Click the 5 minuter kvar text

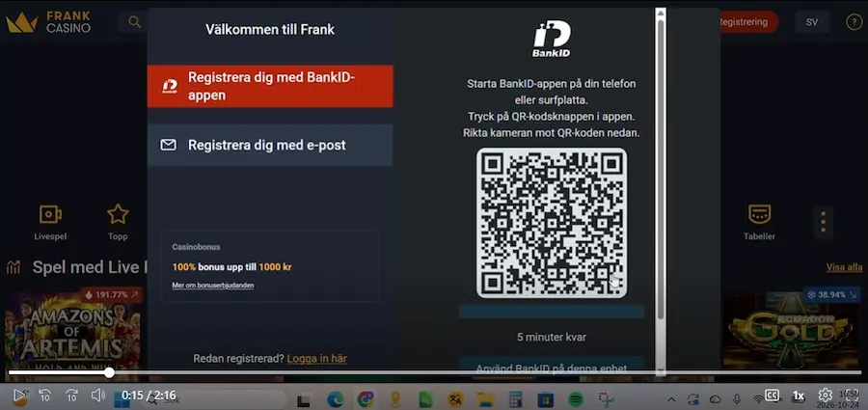[x=552, y=337]
